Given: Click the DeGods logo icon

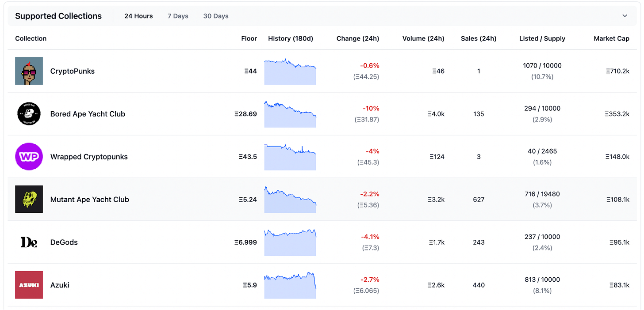Looking at the screenshot, I should click(x=29, y=242).
